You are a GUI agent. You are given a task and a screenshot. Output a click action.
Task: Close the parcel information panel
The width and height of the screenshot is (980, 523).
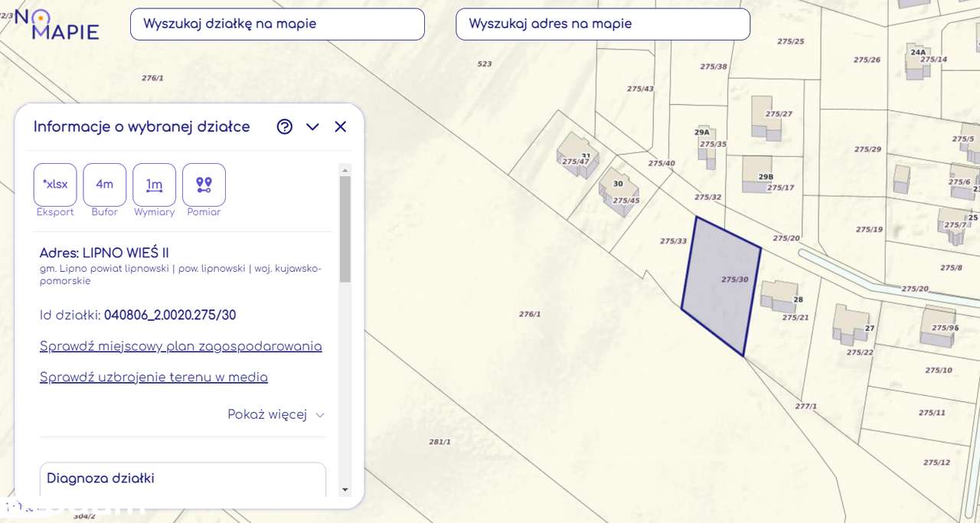(341, 126)
